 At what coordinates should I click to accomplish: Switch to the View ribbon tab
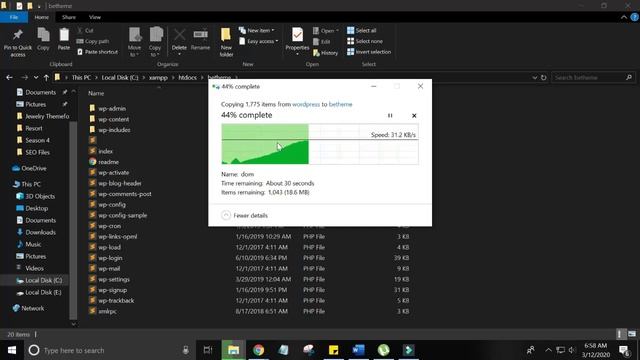tap(95, 17)
